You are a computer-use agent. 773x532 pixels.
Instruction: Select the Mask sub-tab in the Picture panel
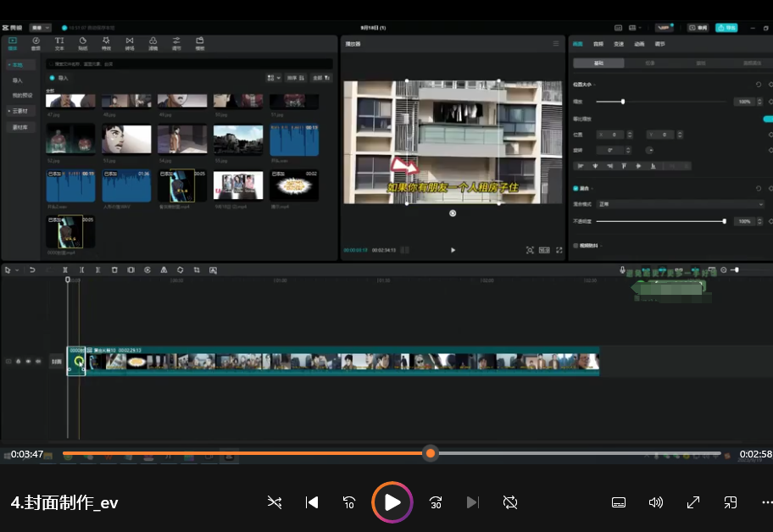700,63
